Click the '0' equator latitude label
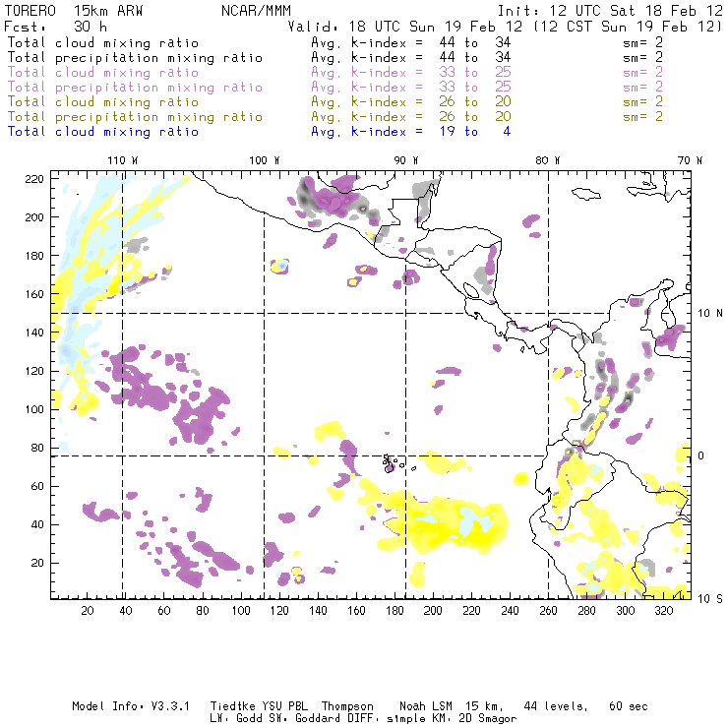Screen dimensions: 728x728 701,455
